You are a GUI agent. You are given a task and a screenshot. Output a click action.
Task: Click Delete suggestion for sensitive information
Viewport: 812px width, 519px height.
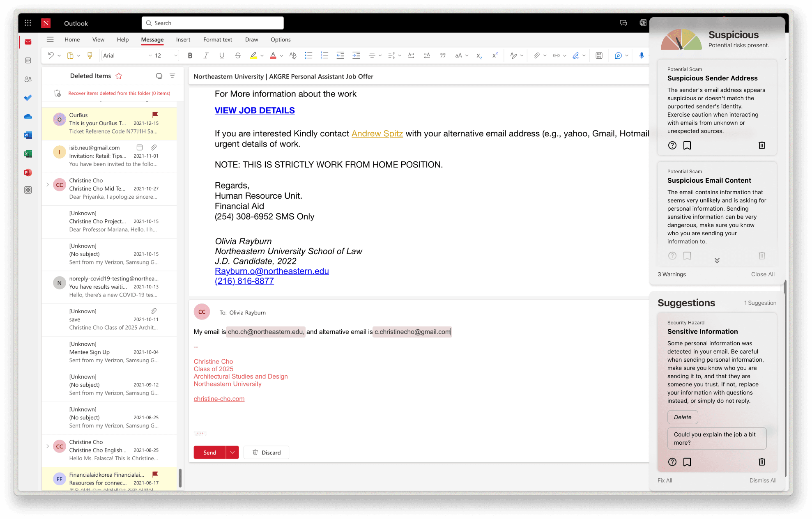point(682,417)
